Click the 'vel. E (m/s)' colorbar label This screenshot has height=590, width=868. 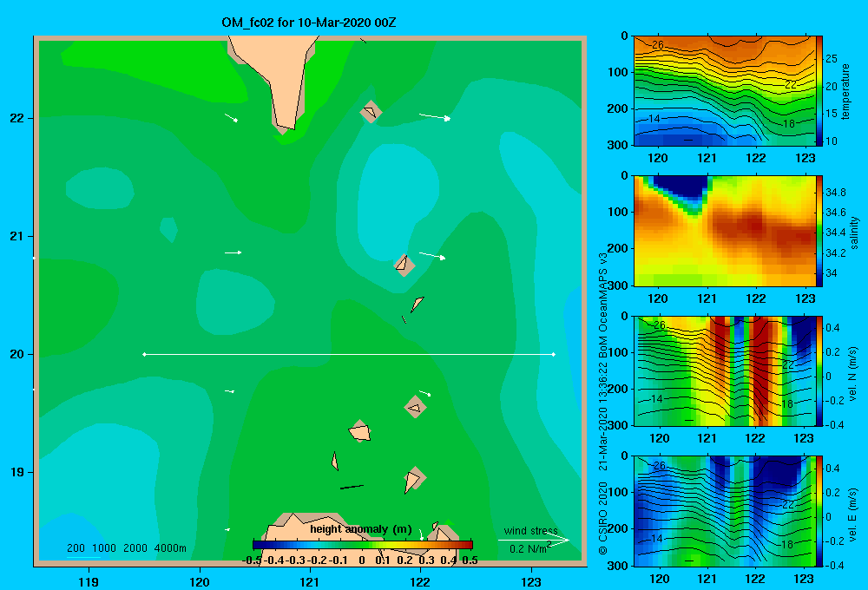[x=852, y=515]
